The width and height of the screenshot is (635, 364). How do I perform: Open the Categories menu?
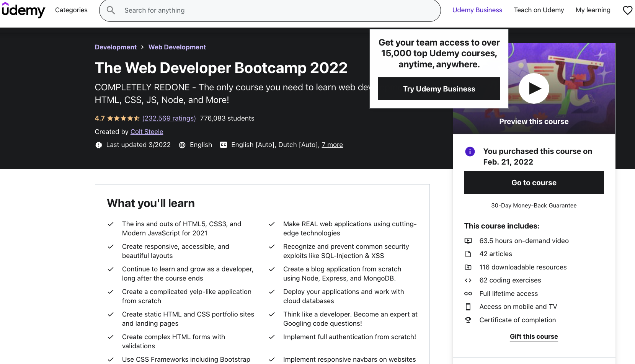(71, 10)
